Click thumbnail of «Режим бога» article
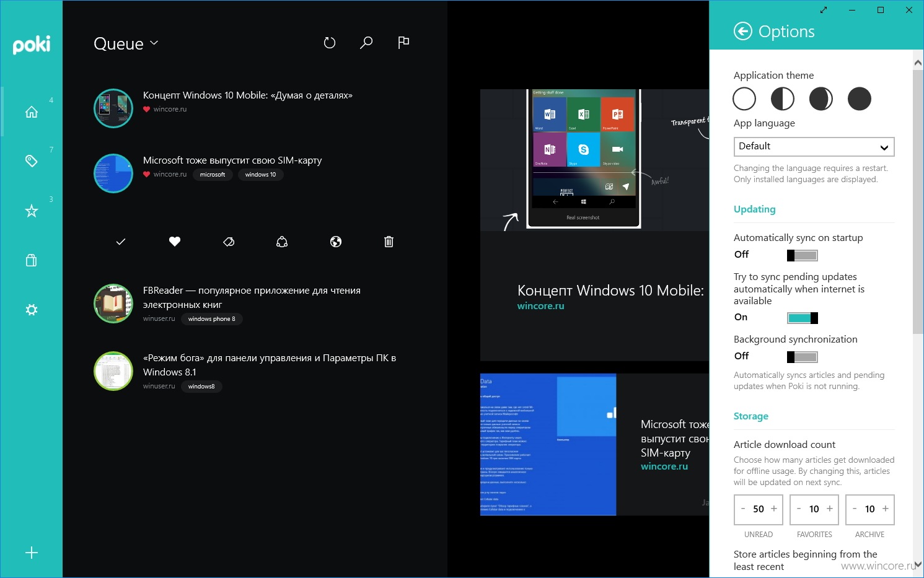The height and width of the screenshot is (578, 924). click(x=113, y=371)
